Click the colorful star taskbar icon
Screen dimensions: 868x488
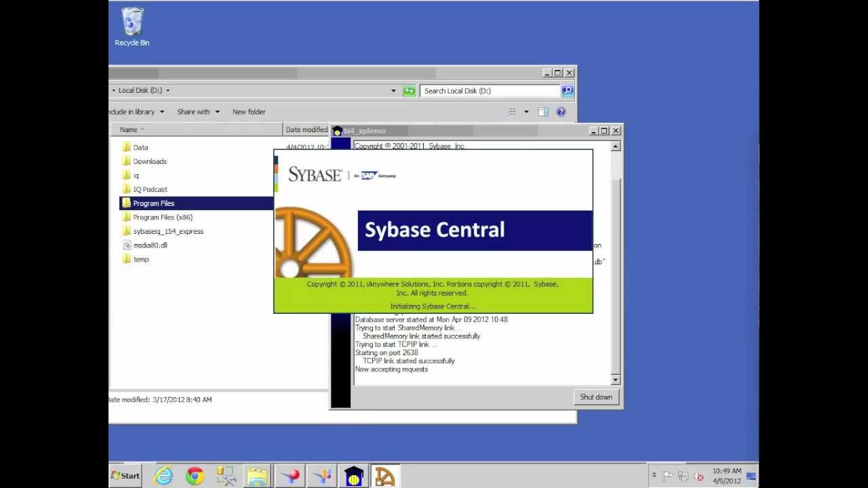(321, 476)
